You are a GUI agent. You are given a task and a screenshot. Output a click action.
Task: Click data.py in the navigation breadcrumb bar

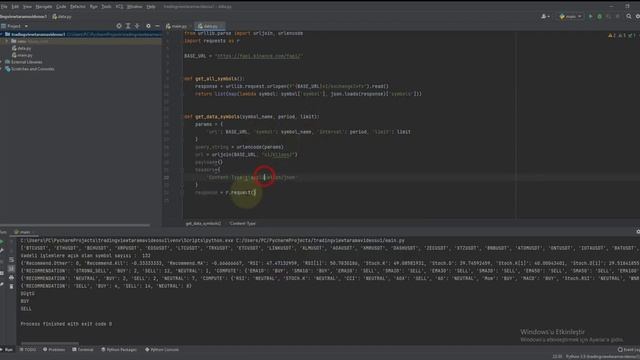click(x=62, y=17)
